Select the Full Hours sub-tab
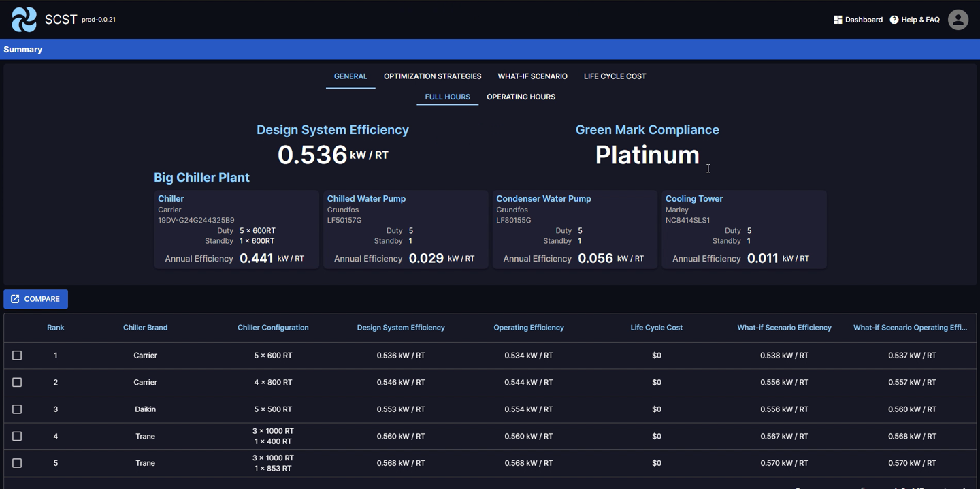 447,97
